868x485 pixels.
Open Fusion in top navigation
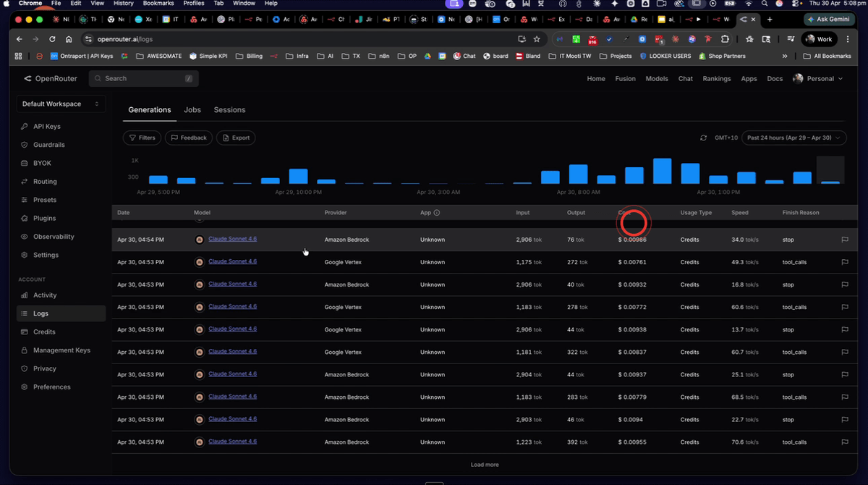click(x=625, y=78)
